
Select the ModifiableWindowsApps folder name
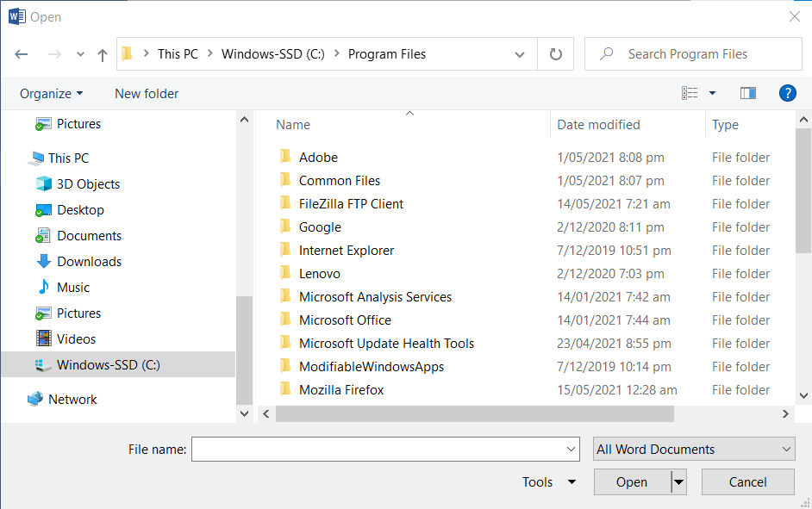[x=372, y=367]
